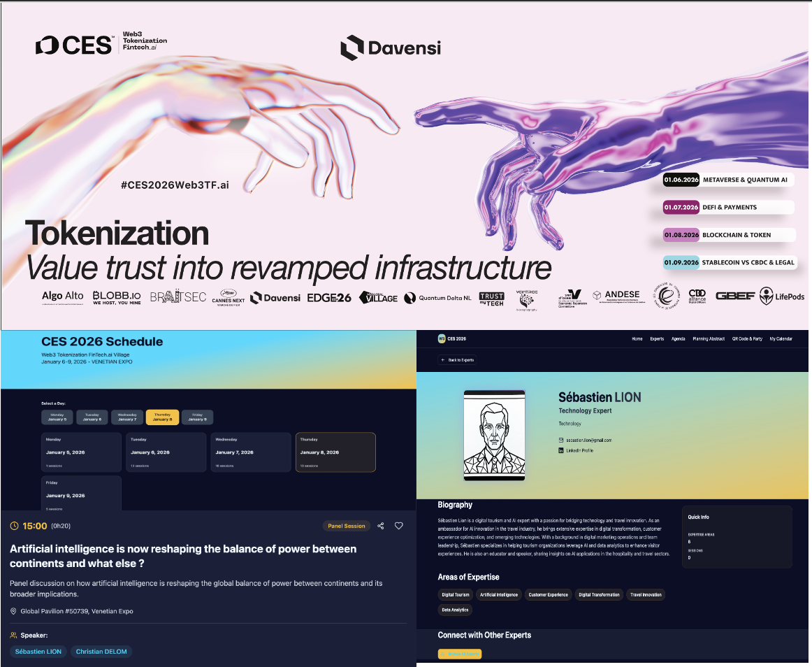Click the clock icon next to 15:00
The width and height of the screenshot is (812, 667).
(x=14, y=526)
